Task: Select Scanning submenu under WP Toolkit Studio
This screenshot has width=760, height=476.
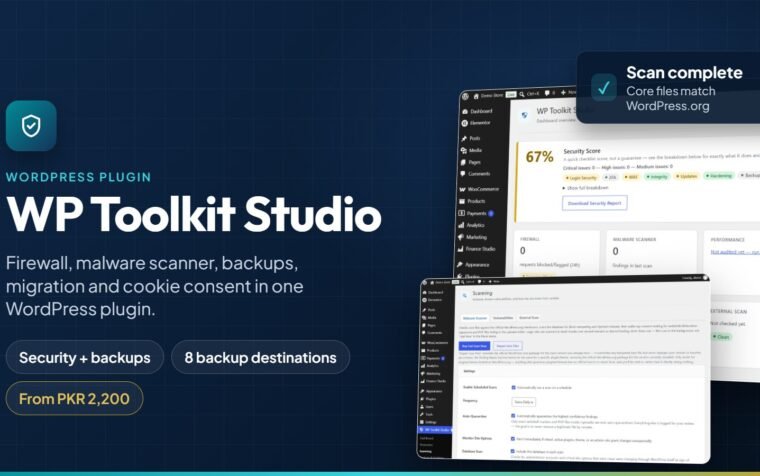Action: pyautogui.click(x=426, y=451)
